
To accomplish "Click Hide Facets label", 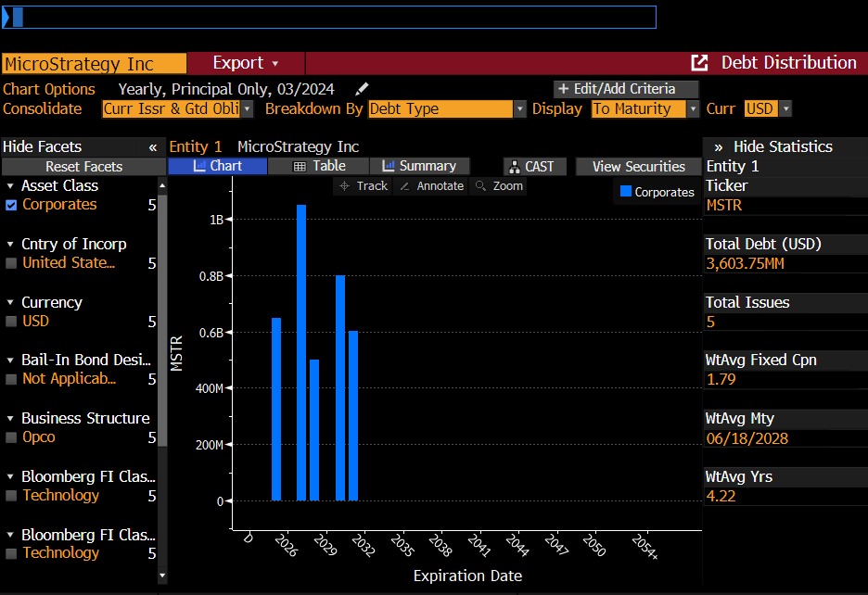I will tap(42, 146).
